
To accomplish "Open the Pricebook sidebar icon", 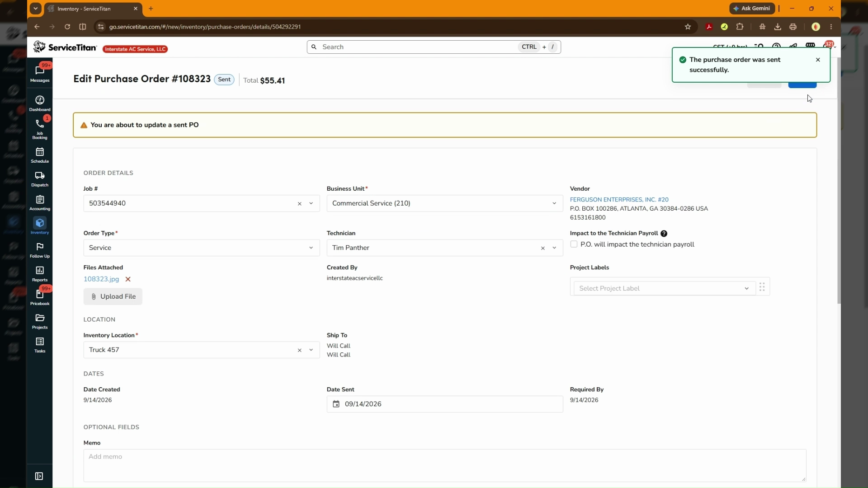I will (x=40, y=297).
